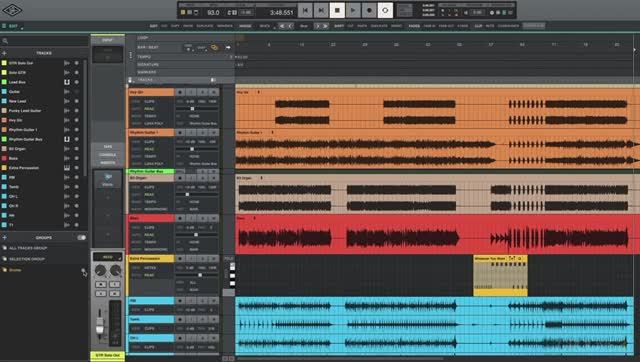Add a group with the GROUPS plus icon
Image resolution: width=640 pixels, height=362 pixels.
[4, 238]
